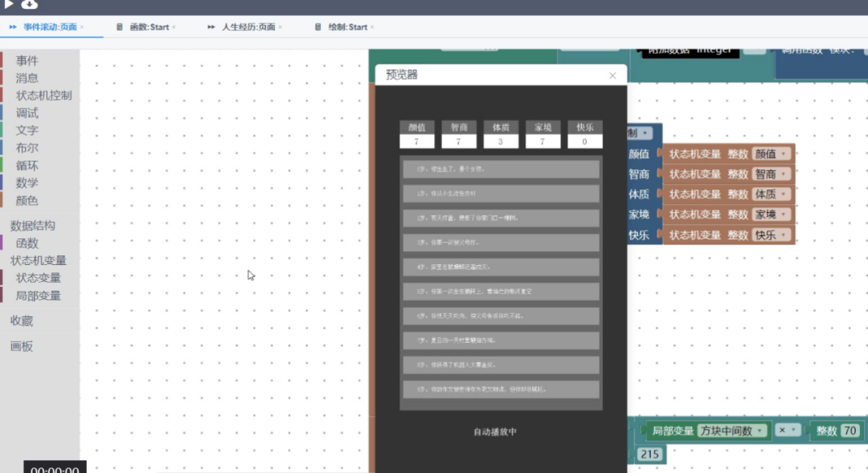Click the age 3 event row in preview
868x473 pixels.
[501, 243]
